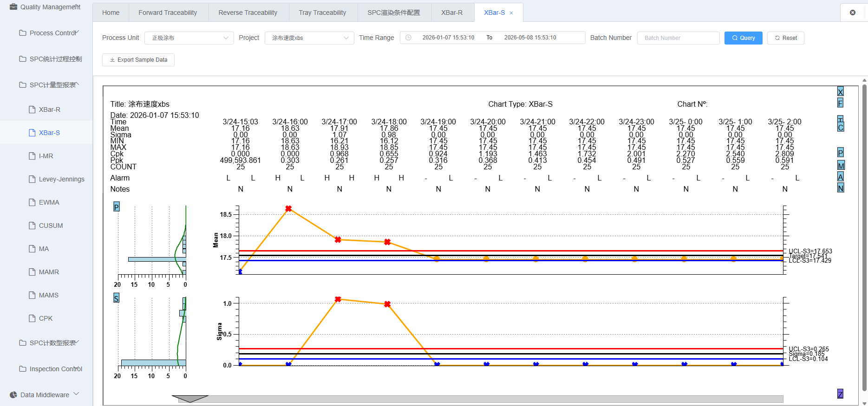Click the page vertical scrollbar
868x406 pixels.
click(864, 237)
